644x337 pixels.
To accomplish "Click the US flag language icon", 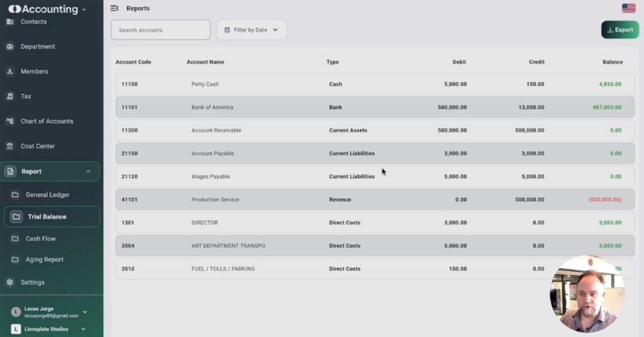I will 628,8.
